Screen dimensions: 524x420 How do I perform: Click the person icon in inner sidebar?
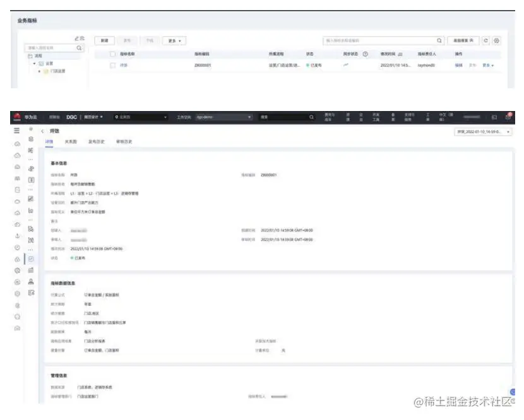point(31,281)
